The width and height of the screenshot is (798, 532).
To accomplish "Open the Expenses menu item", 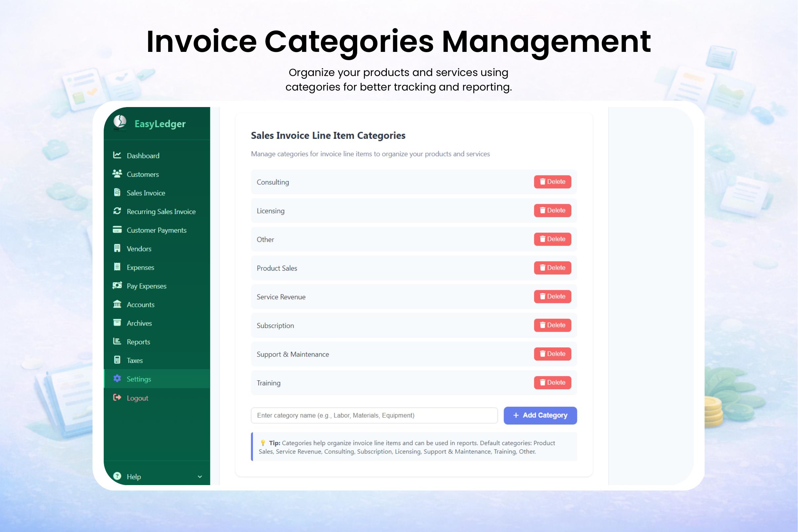I will coord(157,267).
